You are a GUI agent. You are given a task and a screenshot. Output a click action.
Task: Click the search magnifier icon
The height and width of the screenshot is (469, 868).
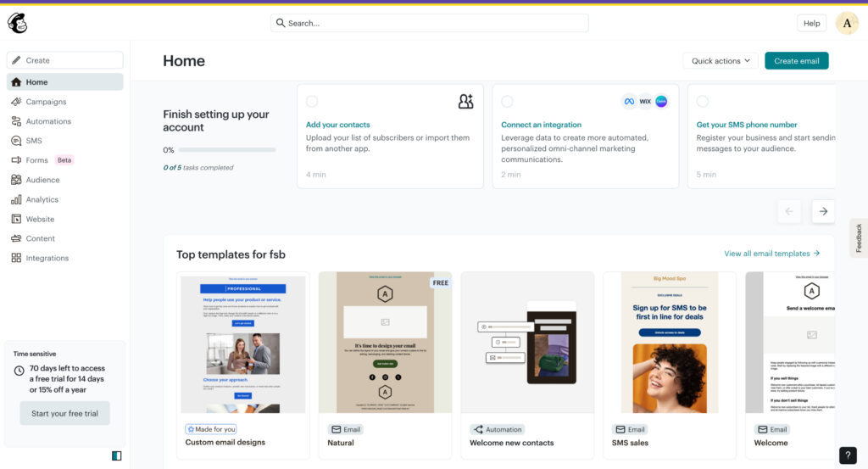281,23
